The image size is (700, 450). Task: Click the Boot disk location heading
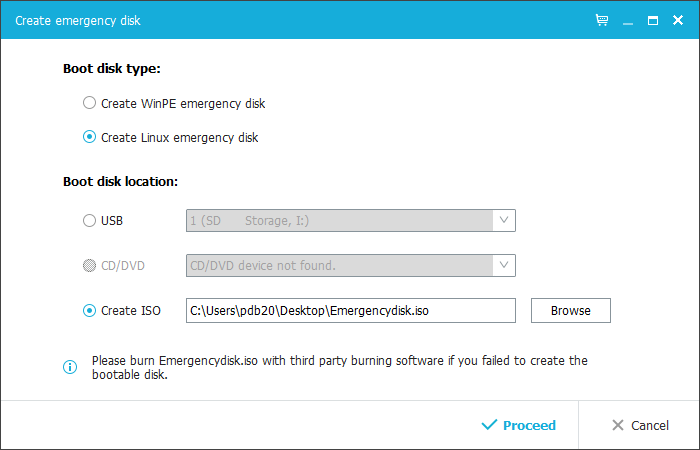tap(121, 182)
